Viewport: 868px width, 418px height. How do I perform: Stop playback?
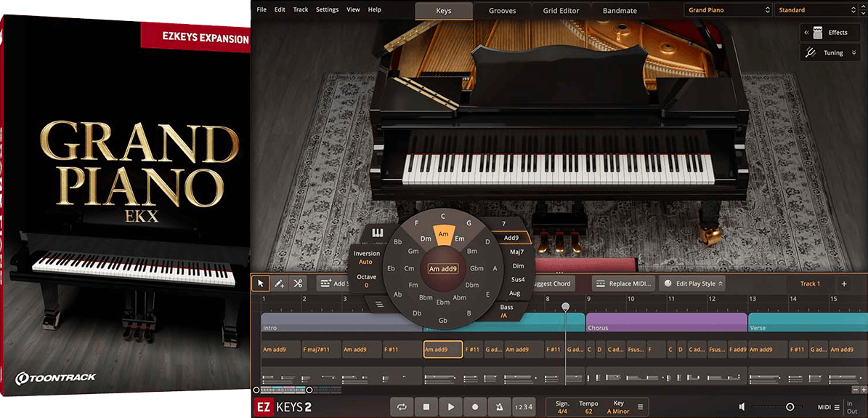[x=426, y=407]
